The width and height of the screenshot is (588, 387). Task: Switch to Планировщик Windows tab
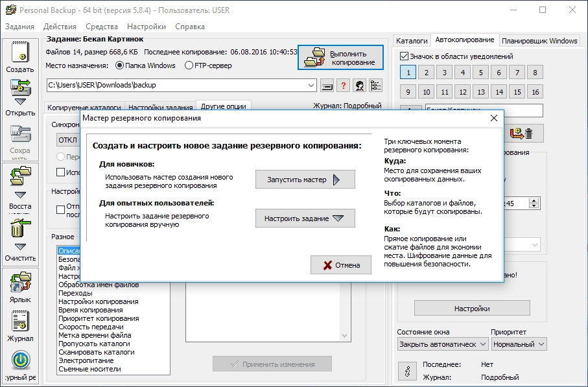point(539,41)
